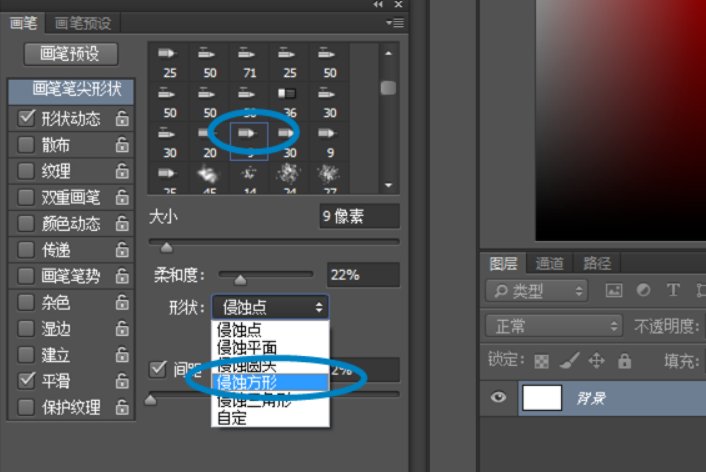Lock image pixels brush icon

(x=570, y=361)
